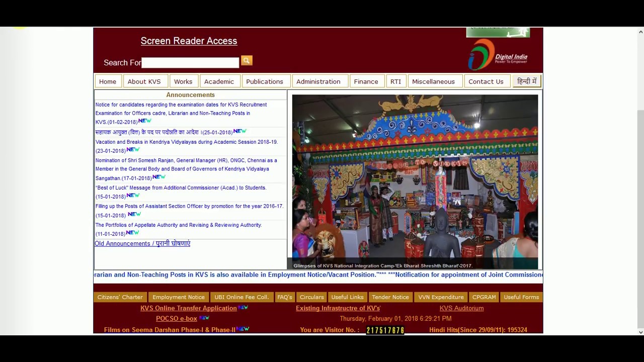Open the Shri Somesh Ranjan nomination notice

coord(186,169)
